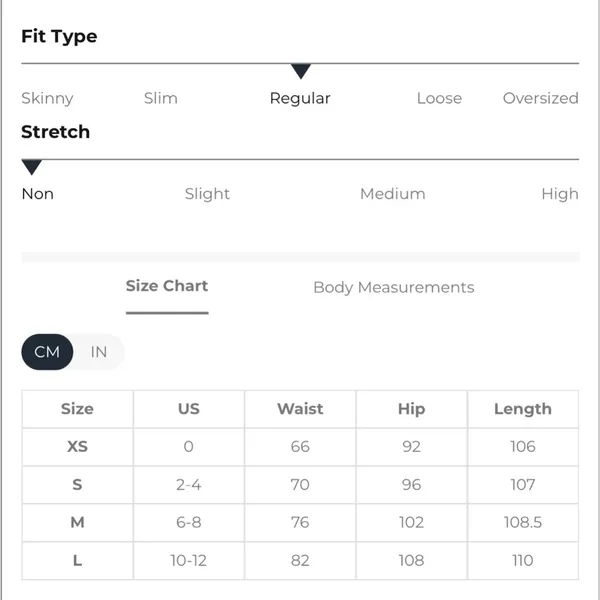The image size is (600, 600).
Task: Select the Loose fit label
Action: [x=439, y=98]
